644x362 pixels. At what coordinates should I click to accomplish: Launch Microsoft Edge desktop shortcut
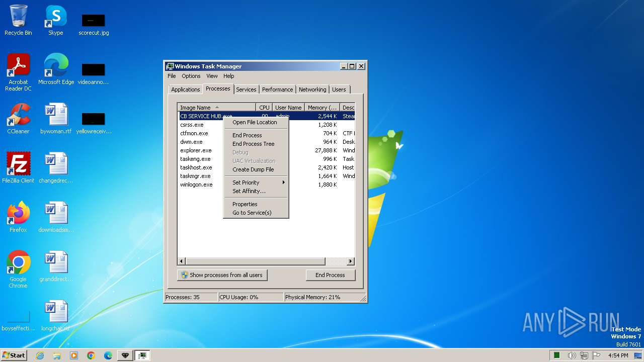(56, 69)
